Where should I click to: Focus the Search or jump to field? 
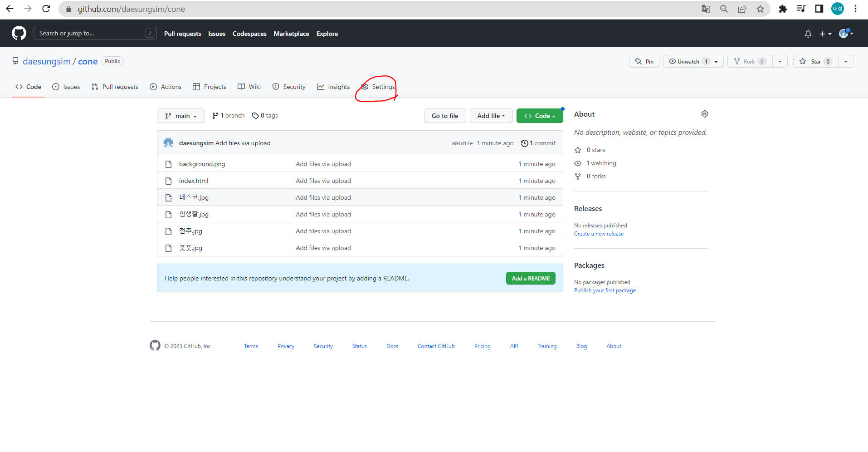tap(95, 33)
